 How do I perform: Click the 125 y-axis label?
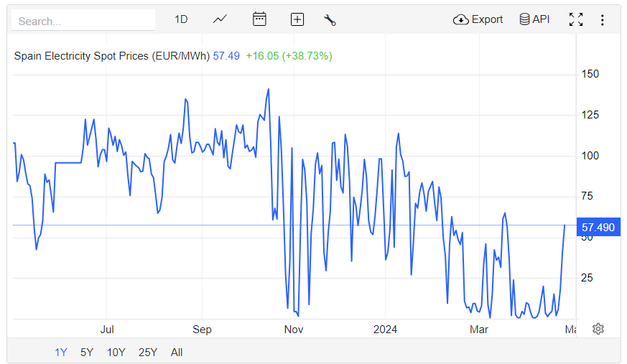[590, 115]
